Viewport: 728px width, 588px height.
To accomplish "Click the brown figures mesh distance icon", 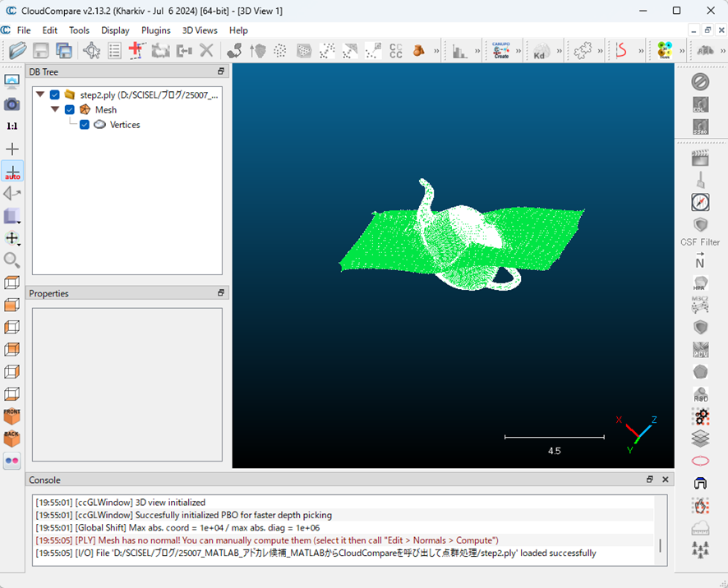I will 419,51.
